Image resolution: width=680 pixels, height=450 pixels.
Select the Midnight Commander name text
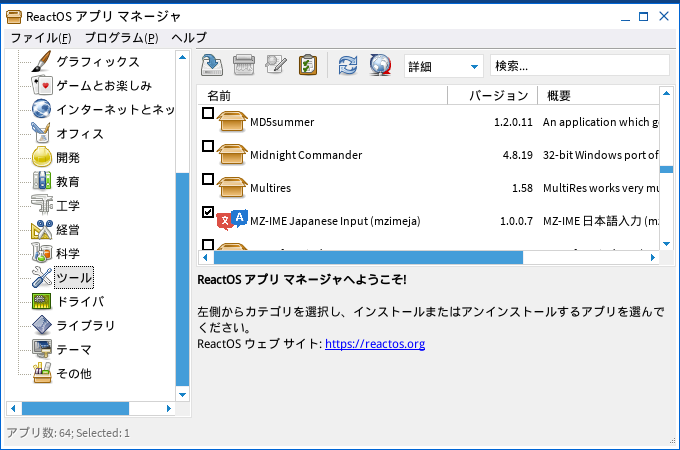click(x=306, y=155)
